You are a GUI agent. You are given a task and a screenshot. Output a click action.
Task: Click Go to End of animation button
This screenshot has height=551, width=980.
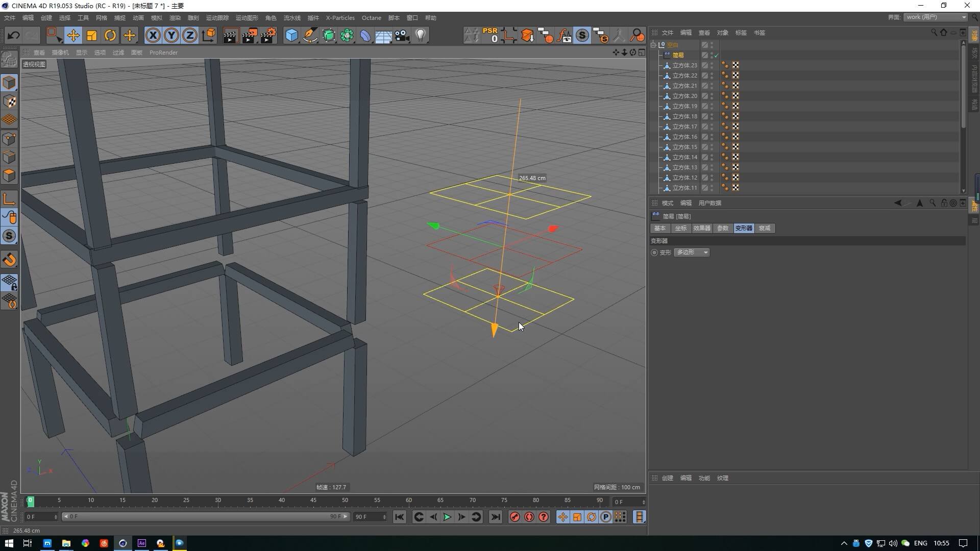(495, 517)
